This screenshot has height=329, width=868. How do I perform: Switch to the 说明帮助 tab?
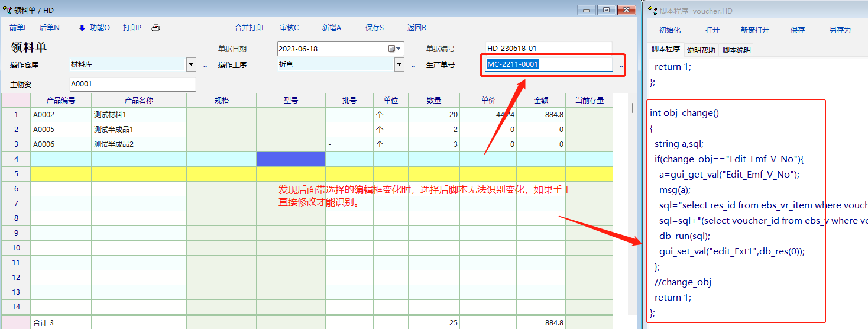pyautogui.click(x=701, y=50)
